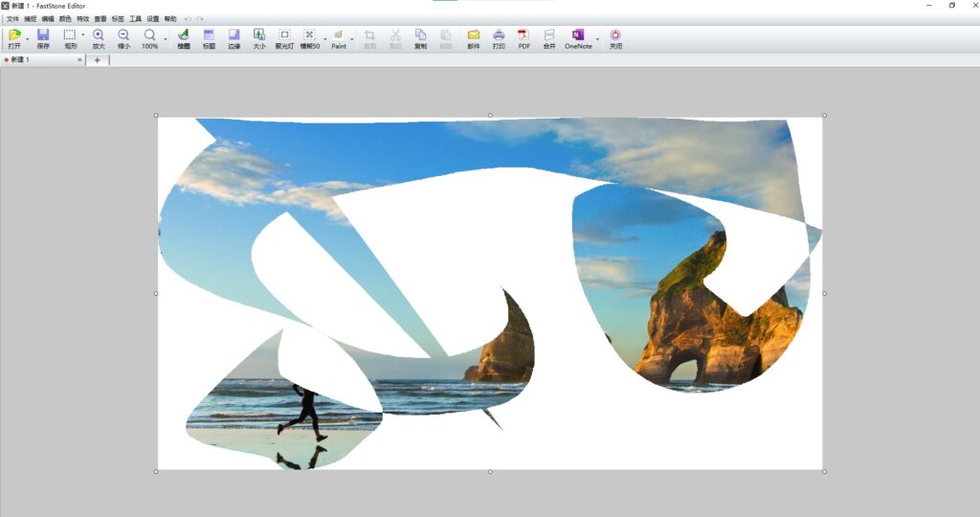This screenshot has width=980, height=517.
Task: Click the 打开 open file icon
Action: point(14,38)
